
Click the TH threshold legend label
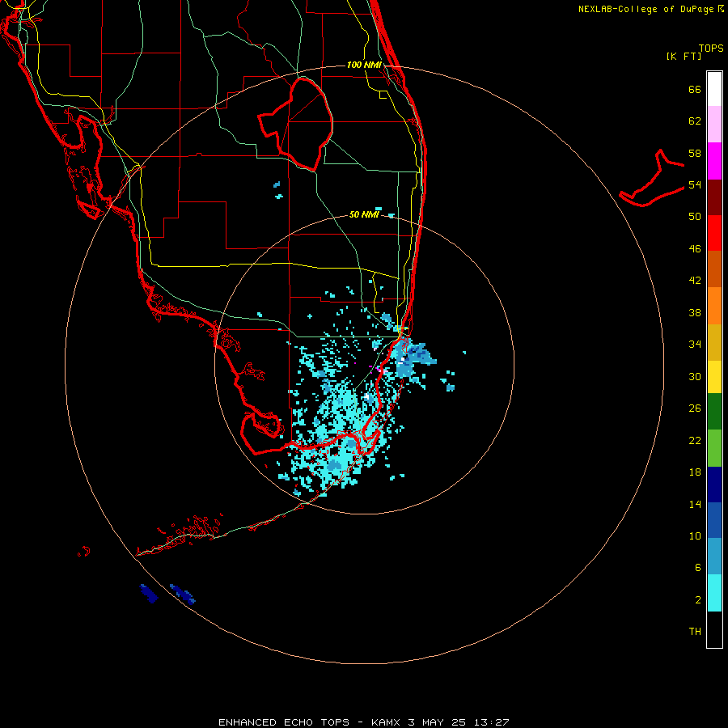point(695,631)
